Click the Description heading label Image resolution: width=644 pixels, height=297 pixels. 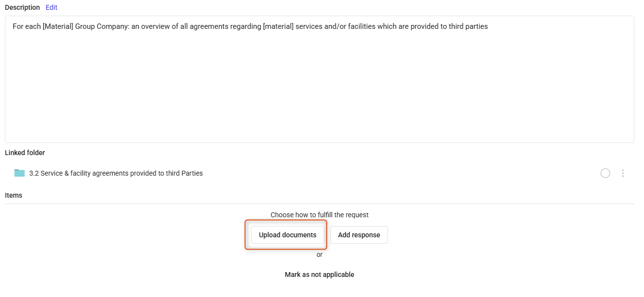[x=22, y=7]
